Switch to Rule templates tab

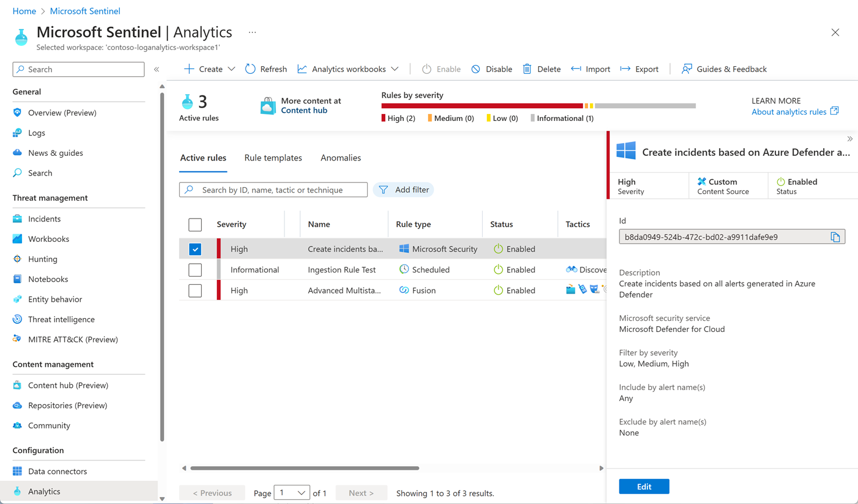pyautogui.click(x=273, y=158)
